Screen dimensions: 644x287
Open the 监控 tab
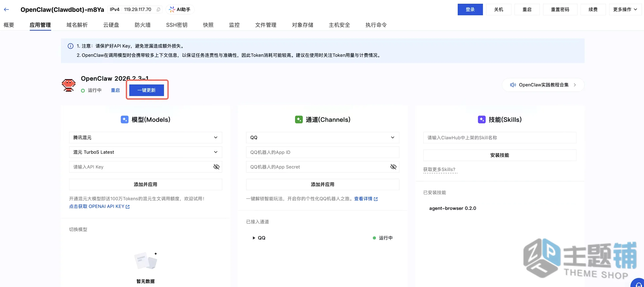pyautogui.click(x=234, y=25)
